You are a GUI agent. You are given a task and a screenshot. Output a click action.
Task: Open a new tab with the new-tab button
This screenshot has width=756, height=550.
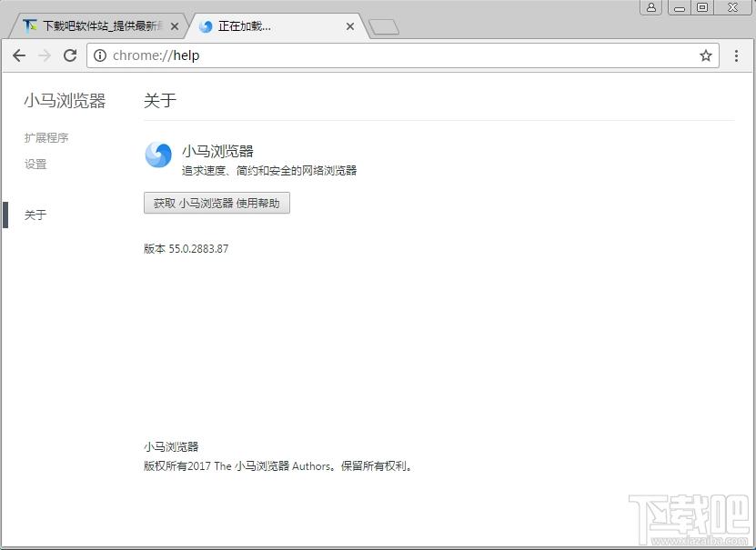point(384,27)
